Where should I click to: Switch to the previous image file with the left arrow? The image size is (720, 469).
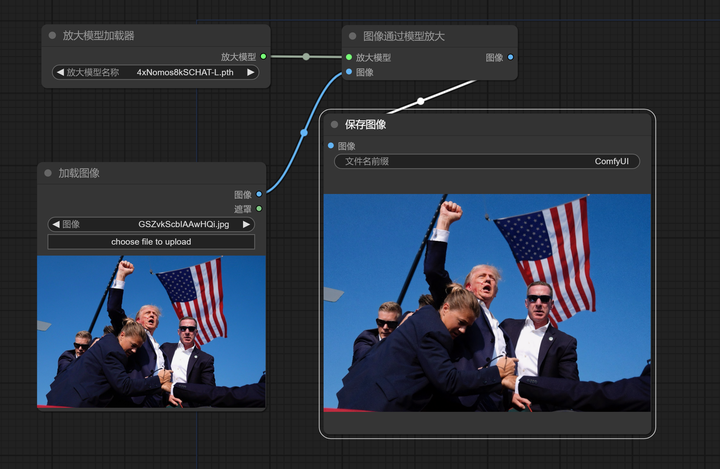pyautogui.click(x=55, y=224)
